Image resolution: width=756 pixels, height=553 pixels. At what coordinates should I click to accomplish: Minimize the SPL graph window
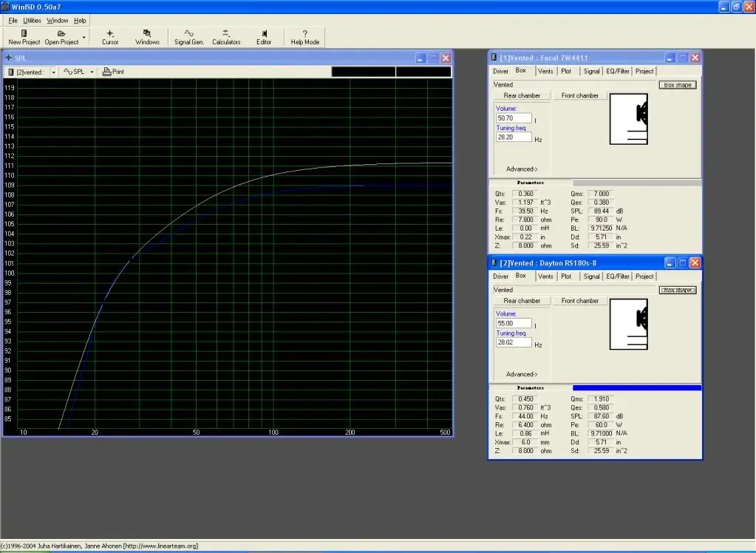(x=420, y=58)
